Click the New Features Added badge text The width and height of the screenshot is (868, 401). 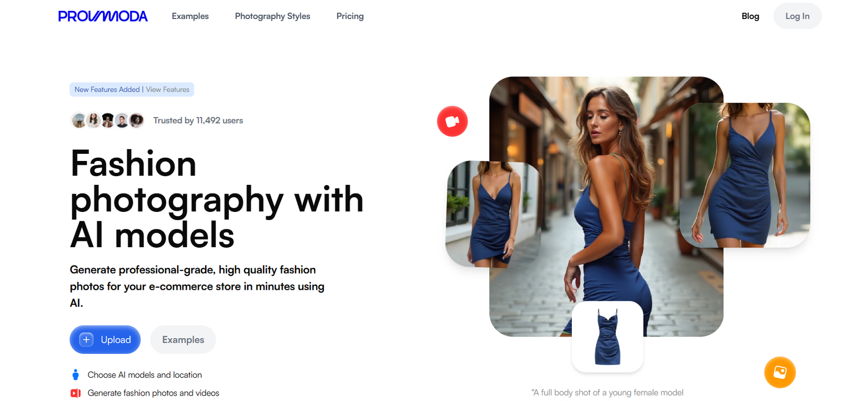[107, 89]
